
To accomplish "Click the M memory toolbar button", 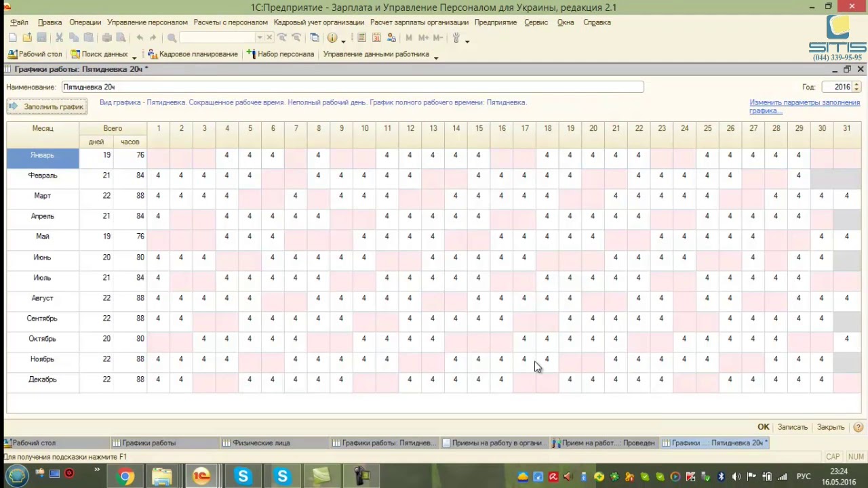I will click(x=408, y=38).
